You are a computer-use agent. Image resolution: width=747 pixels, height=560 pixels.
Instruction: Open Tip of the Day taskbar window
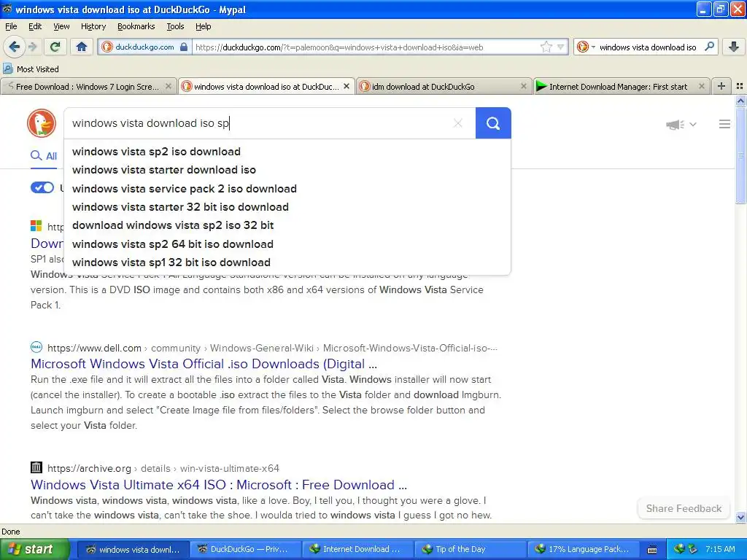pyautogui.click(x=471, y=549)
